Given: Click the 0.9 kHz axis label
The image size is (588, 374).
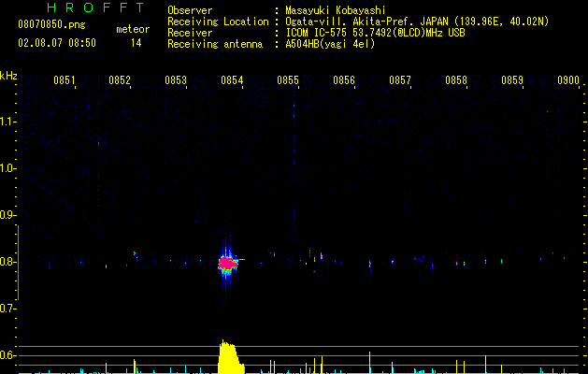Looking at the screenshot, I should [x=8, y=215].
